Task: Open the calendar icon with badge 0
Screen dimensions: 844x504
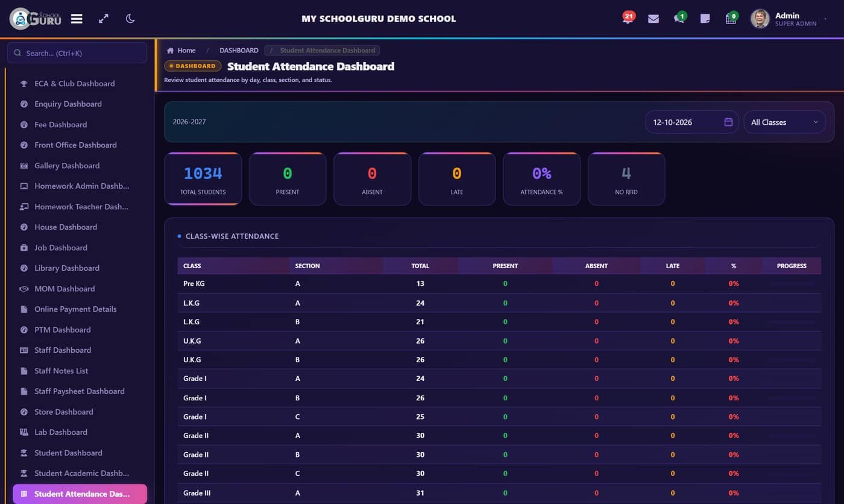Action: click(731, 18)
